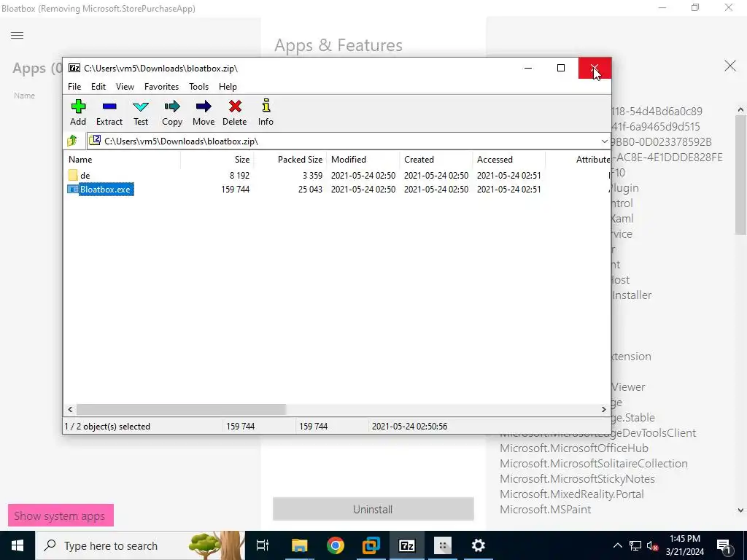Screen dimensions: 747x560
Task: Sort by the Accessed column header
Action: [508, 159]
